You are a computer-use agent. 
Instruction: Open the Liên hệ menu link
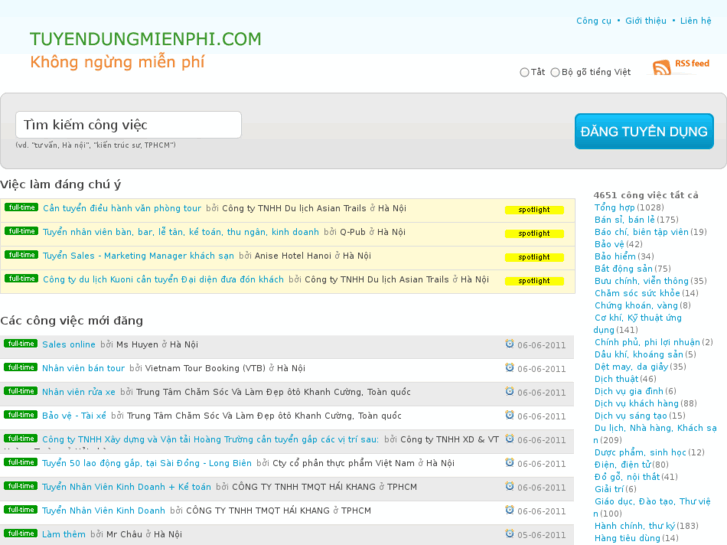click(695, 21)
